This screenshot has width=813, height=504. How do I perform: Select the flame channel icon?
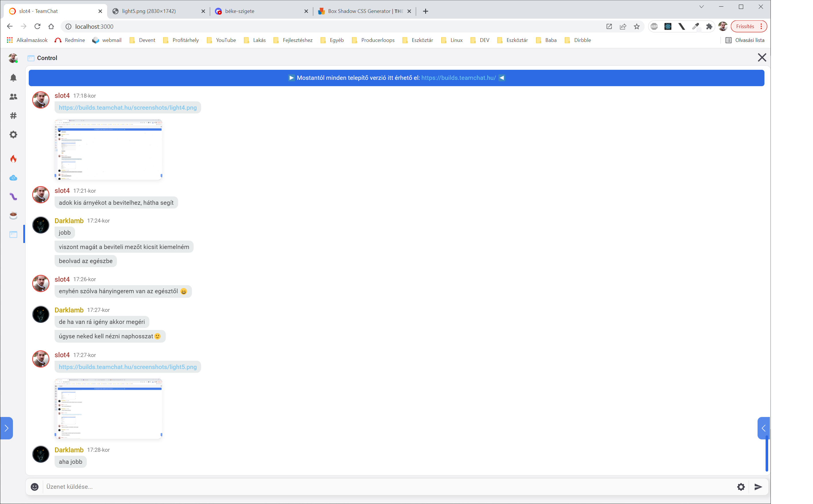(x=13, y=159)
